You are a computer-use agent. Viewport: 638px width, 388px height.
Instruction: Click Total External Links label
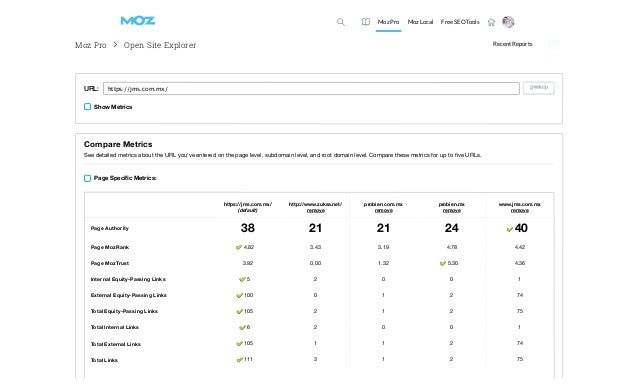(116, 344)
